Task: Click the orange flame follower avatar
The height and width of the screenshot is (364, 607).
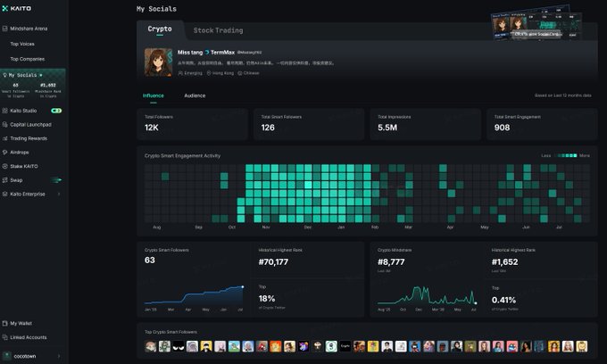Action: [x=276, y=346]
